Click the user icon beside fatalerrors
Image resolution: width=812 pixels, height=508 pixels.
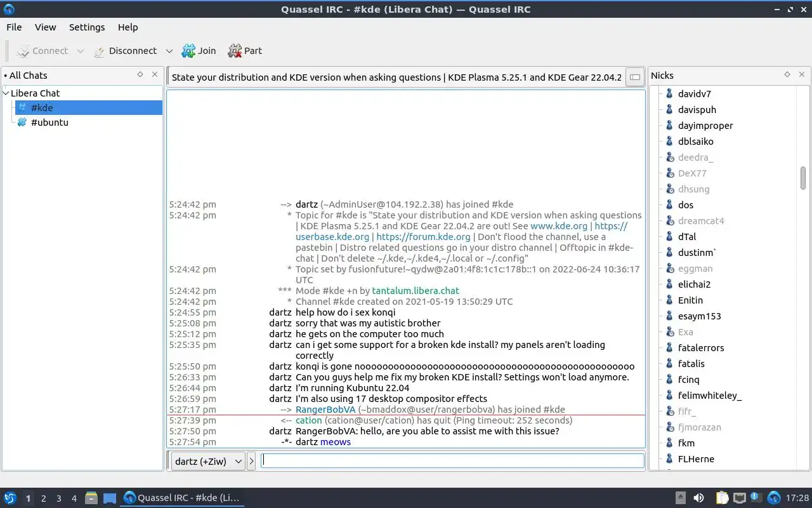pyautogui.click(x=669, y=348)
